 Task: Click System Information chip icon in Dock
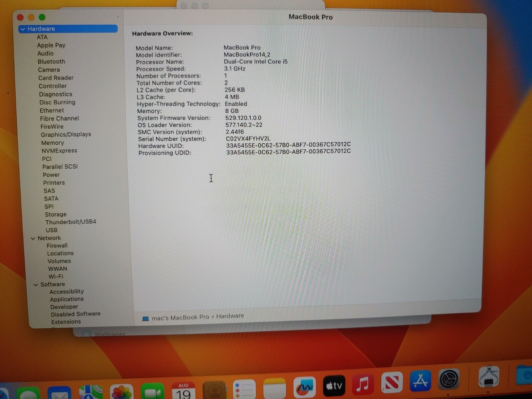tap(489, 377)
